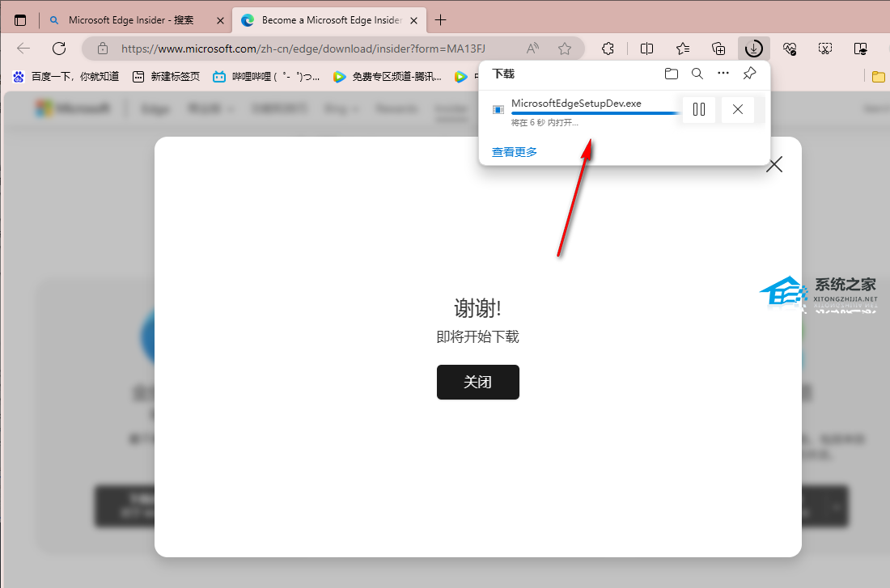Open more options in Downloads panel
The width and height of the screenshot is (890, 588).
[x=723, y=74]
